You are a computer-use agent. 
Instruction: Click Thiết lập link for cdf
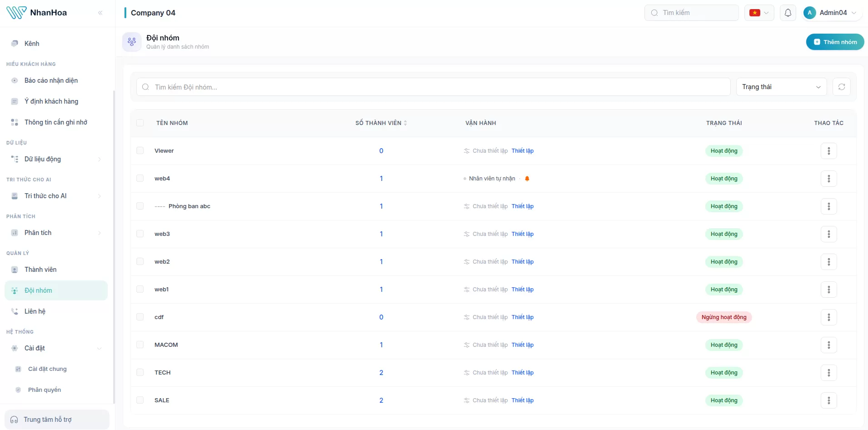(x=523, y=317)
